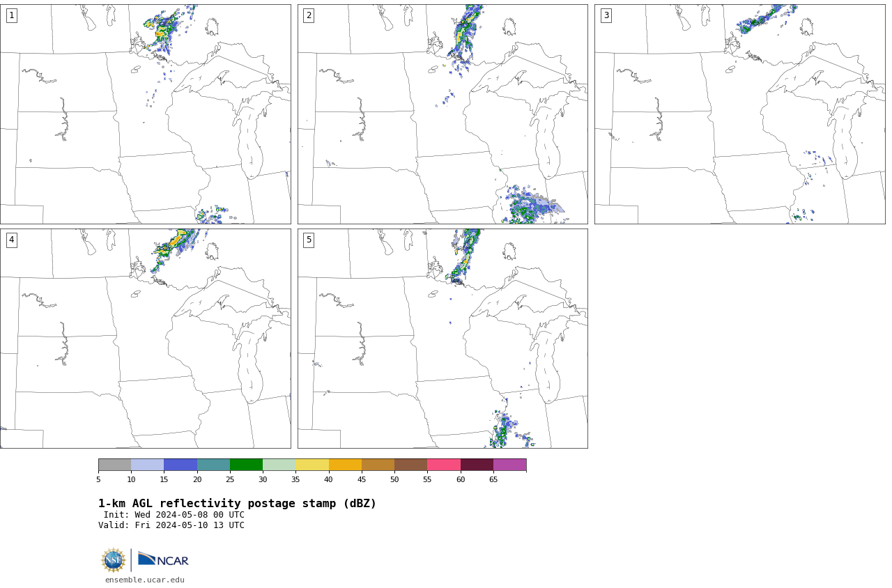Screen dimensions: 892x588
Task: Click the colorbar tick label 65
Action: [493, 479]
